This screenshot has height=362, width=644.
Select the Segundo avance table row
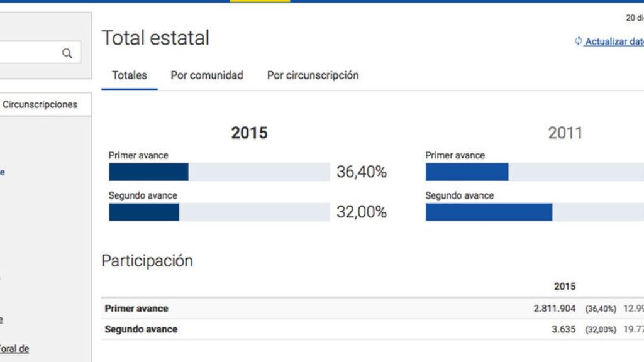click(x=314, y=329)
